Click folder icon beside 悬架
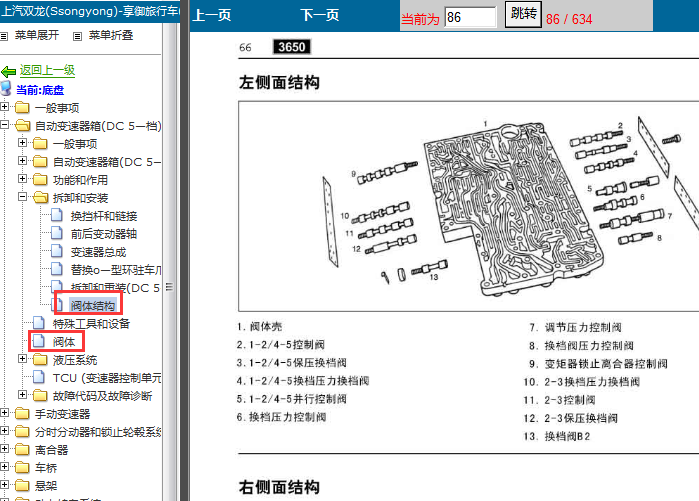Image resolution: width=699 pixels, height=501 pixels. 22,485
